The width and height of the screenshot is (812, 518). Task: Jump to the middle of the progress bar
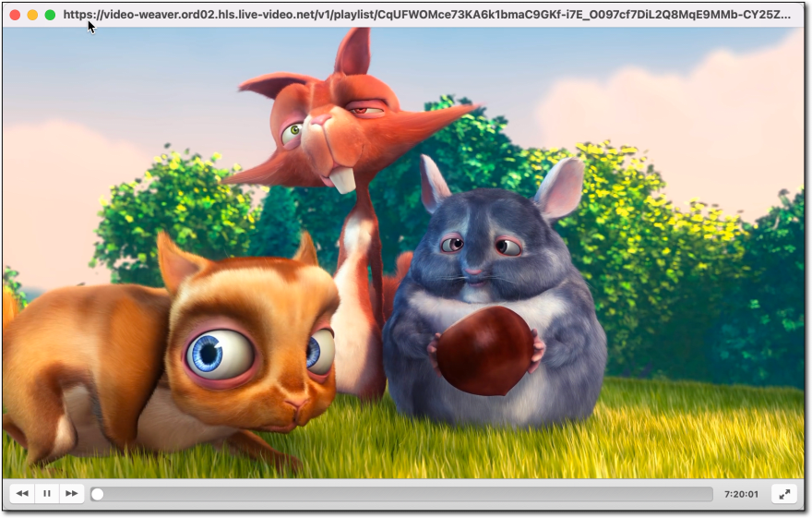point(402,494)
